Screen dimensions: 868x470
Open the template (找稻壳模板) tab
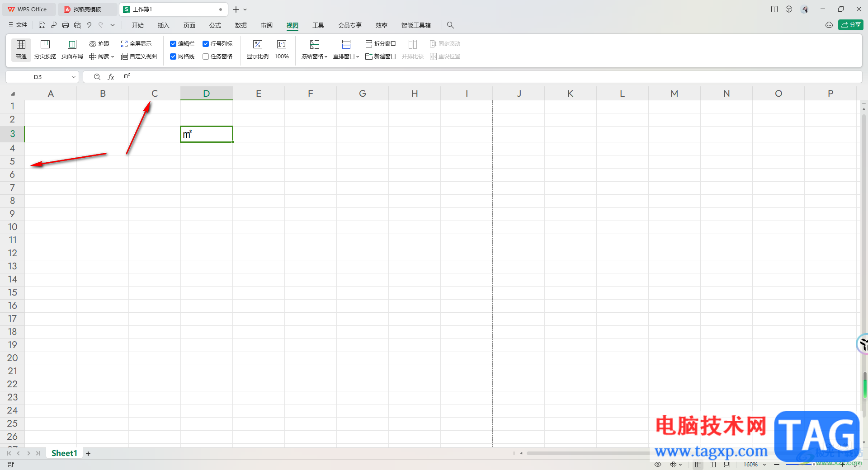click(87, 9)
